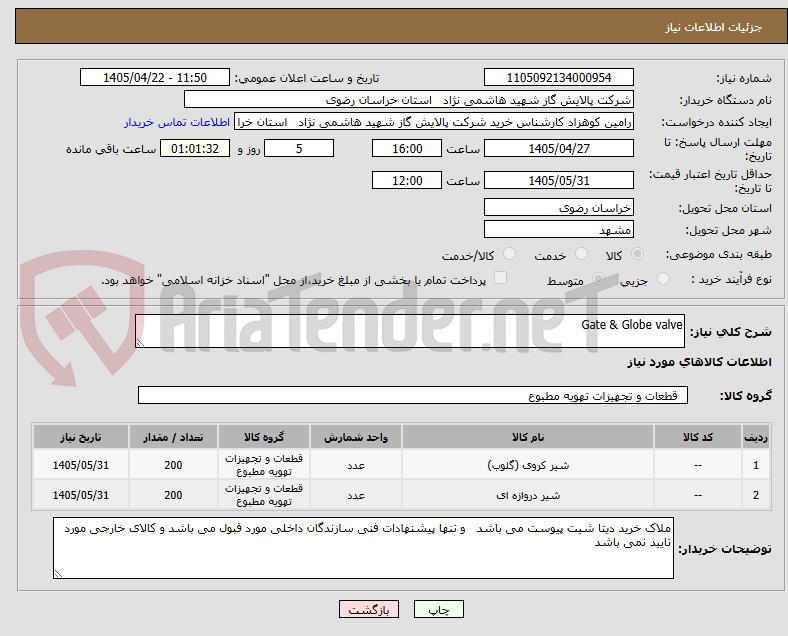Image resolution: width=788 pixels, height=636 pixels.
Task: Click the Gate & Globe valve description box
Action: tap(410, 331)
